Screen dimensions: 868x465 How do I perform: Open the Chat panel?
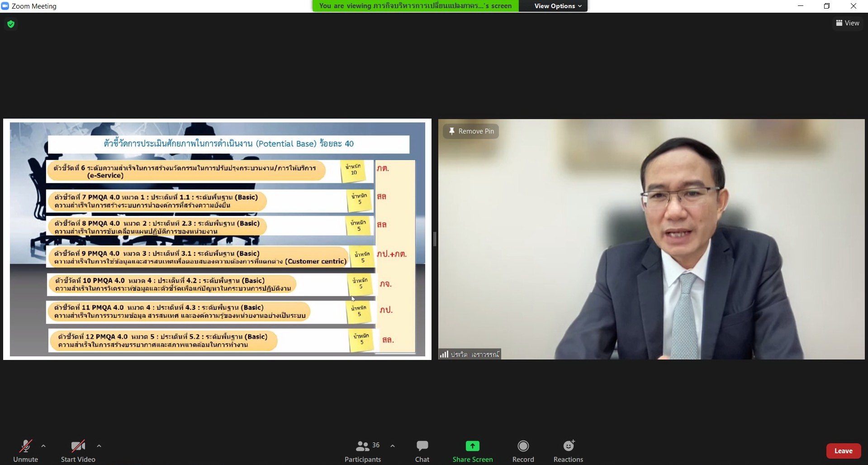point(422,451)
